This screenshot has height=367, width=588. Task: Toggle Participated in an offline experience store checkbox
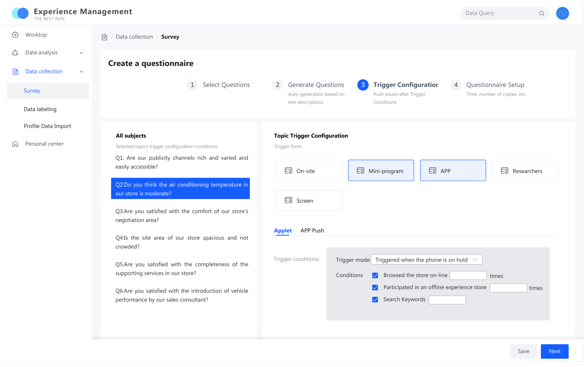tap(375, 288)
